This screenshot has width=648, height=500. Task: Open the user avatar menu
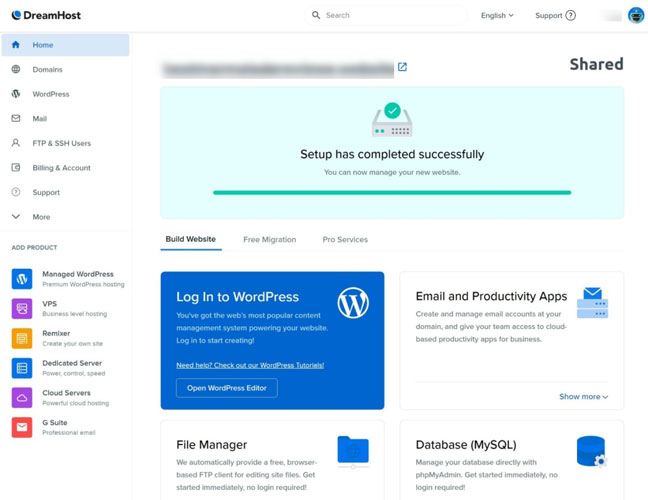click(x=636, y=15)
